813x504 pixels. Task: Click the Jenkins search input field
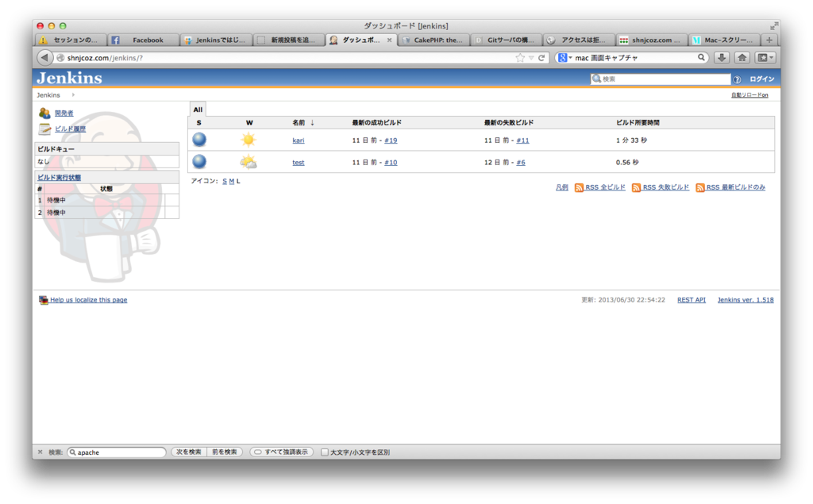tap(660, 79)
